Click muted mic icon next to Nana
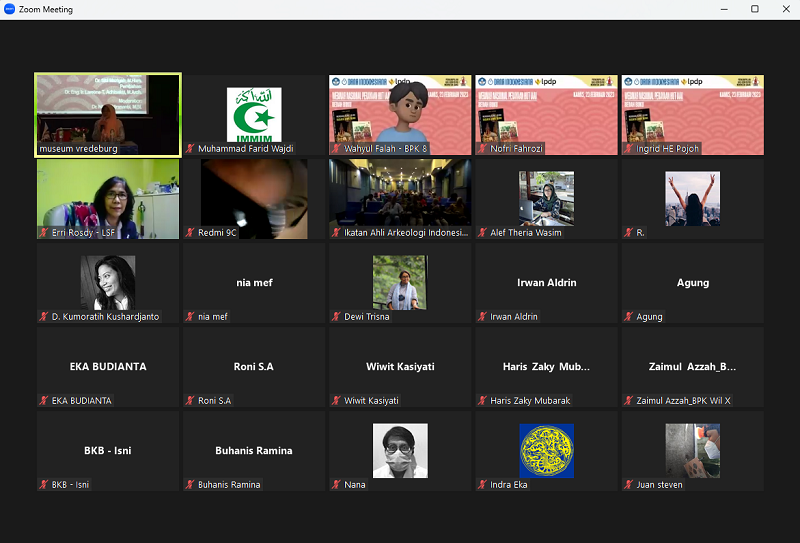 336,485
